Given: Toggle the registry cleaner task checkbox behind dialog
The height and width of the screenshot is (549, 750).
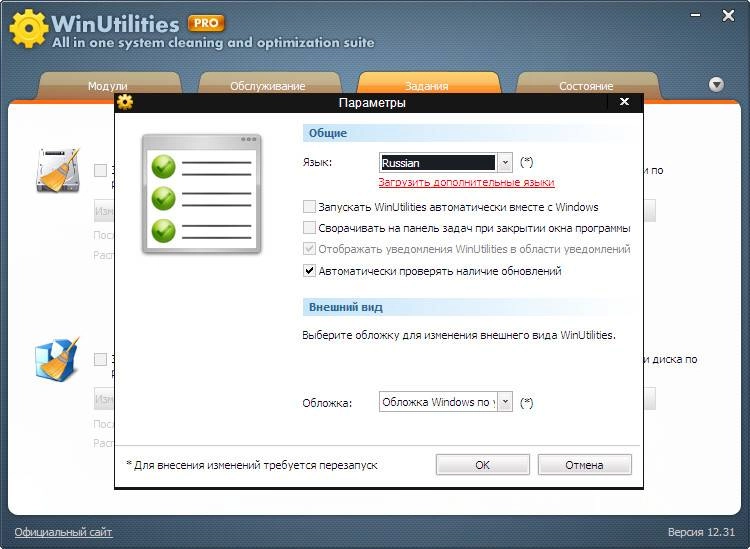Looking at the screenshot, I should point(100,359).
